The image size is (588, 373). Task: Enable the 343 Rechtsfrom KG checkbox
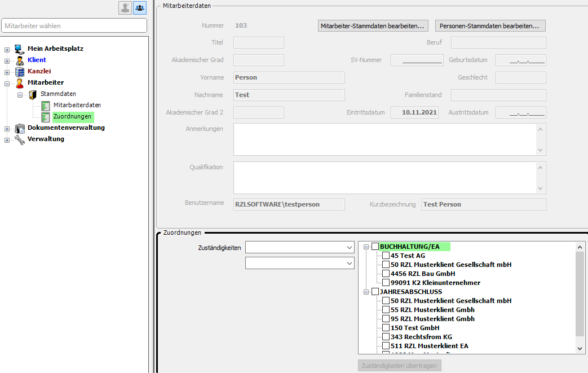pyautogui.click(x=386, y=337)
